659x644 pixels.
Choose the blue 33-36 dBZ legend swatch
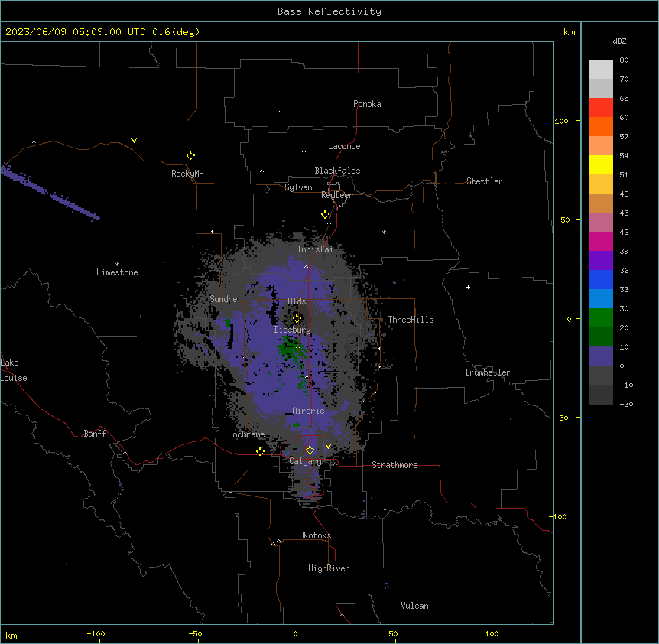(601, 279)
